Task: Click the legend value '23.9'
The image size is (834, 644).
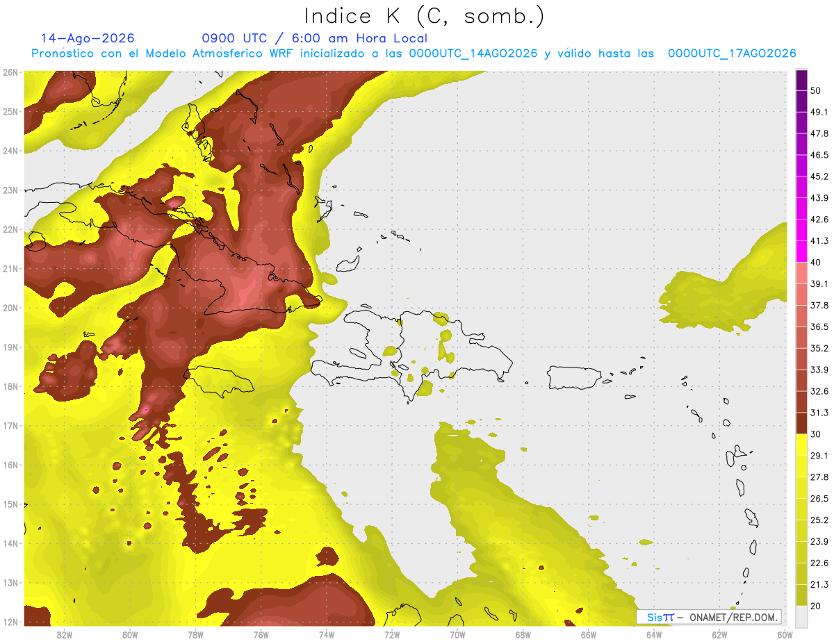Action: point(819,541)
